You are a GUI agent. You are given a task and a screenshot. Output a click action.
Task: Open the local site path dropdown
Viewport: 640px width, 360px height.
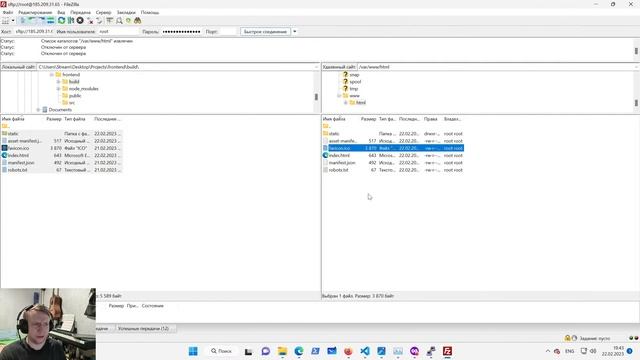click(x=316, y=67)
